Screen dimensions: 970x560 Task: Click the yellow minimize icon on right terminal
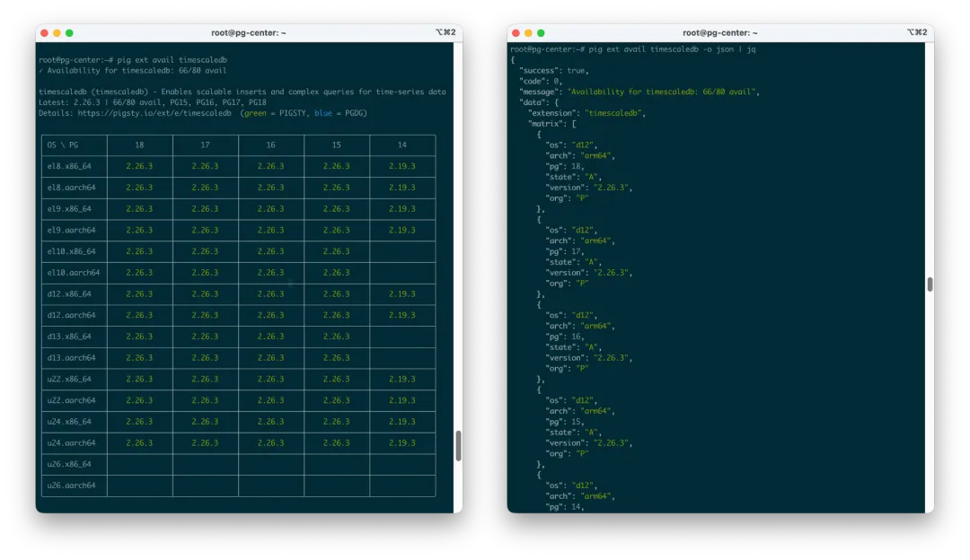pos(528,31)
